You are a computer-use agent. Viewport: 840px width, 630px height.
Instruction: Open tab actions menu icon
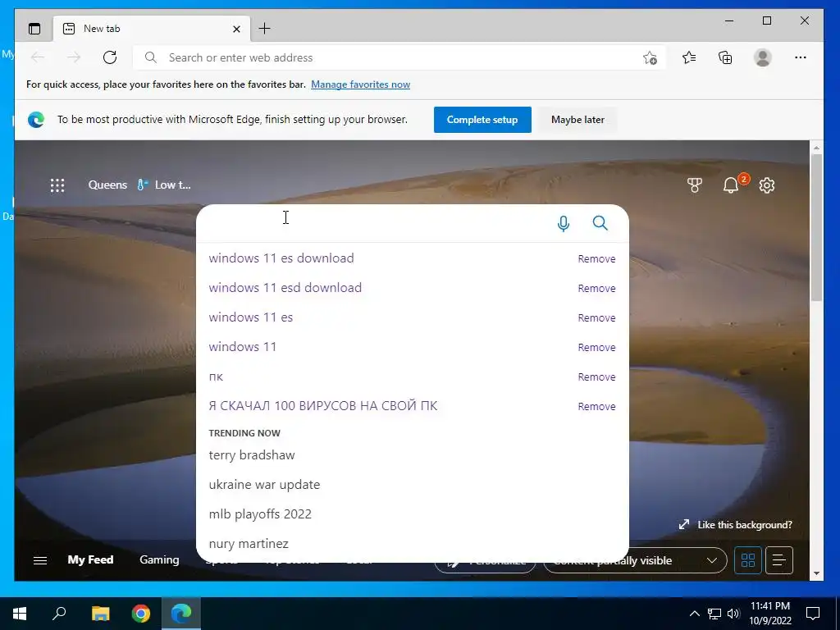tap(34, 29)
